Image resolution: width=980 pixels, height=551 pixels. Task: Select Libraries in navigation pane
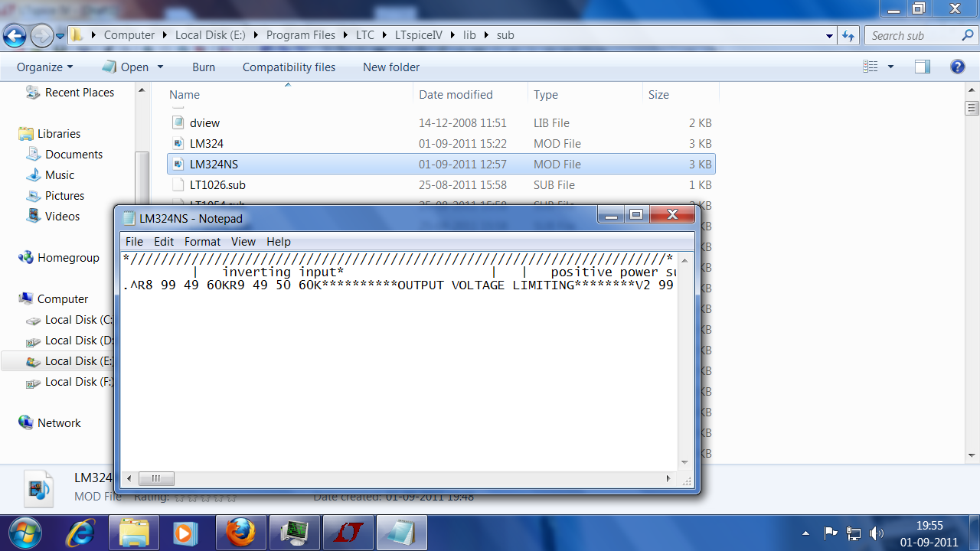pyautogui.click(x=59, y=133)
